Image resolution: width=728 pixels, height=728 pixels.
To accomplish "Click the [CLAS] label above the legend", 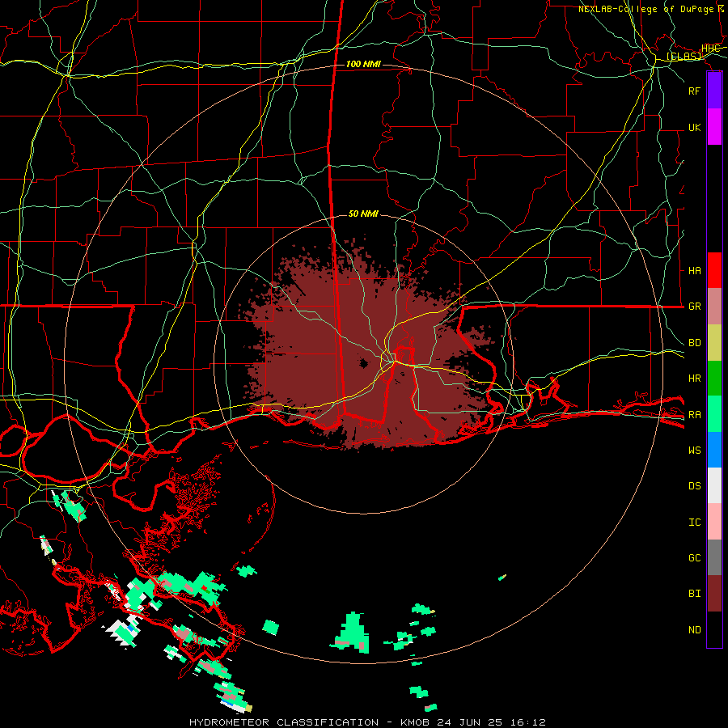I will (x=684, y=56).
